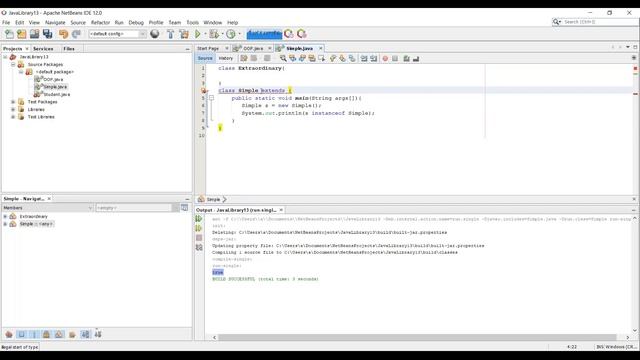Open the Team menu
The width and height of the screenshot is (640, 360).
click(x=175, y=22)
